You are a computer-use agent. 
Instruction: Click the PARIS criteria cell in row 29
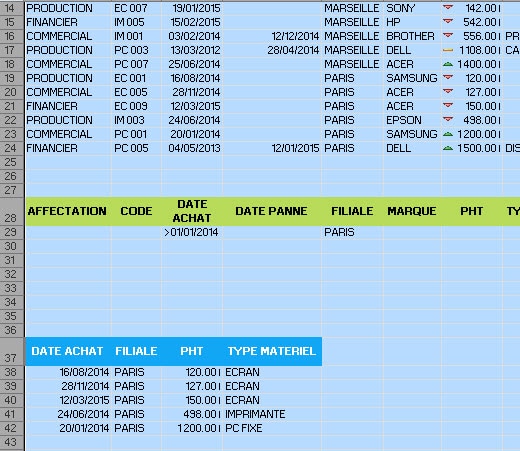pyautogui.click(x=352, y=232)
